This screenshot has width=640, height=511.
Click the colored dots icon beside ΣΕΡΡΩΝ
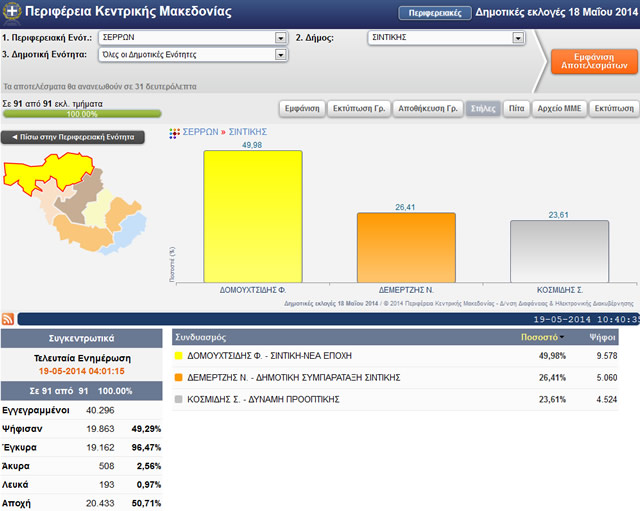pyautogui.click(x=174, y=132)
